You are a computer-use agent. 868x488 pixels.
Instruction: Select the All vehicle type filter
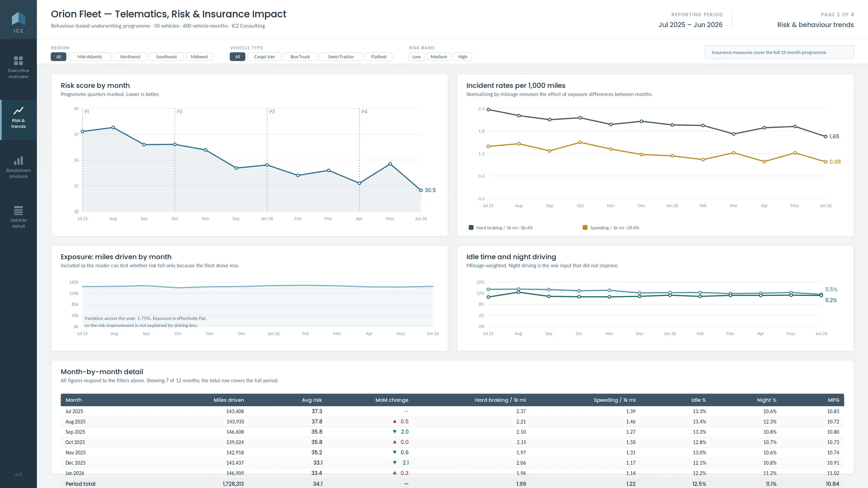[238, 57]
